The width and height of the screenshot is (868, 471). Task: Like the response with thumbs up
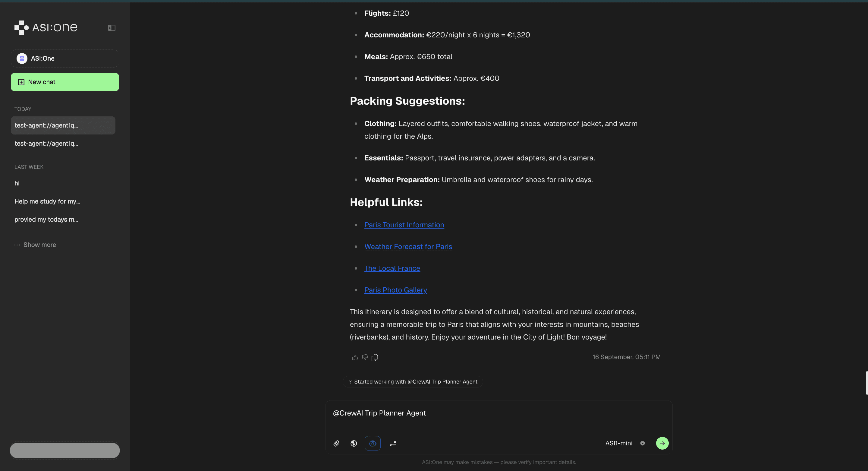(x=354, y=357)
